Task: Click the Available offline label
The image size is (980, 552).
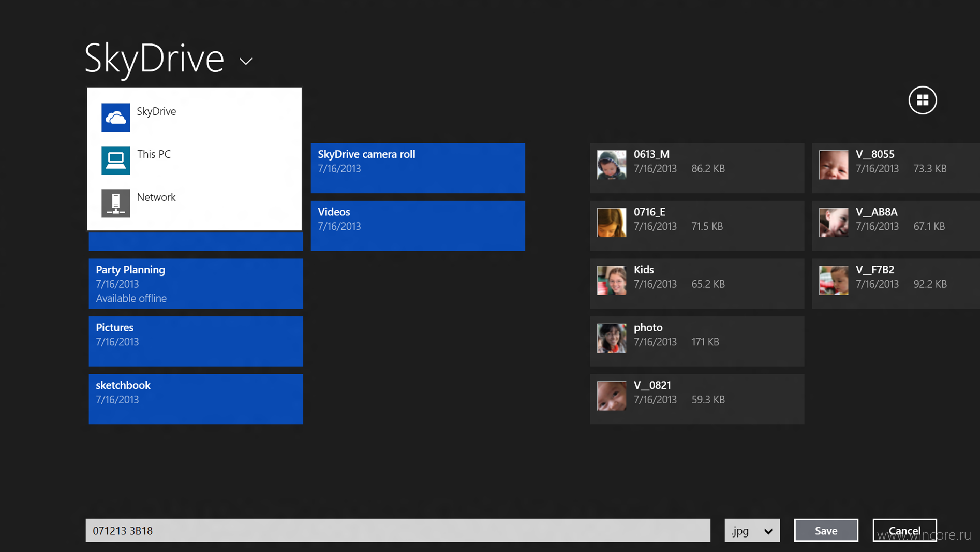Action: 131,298
